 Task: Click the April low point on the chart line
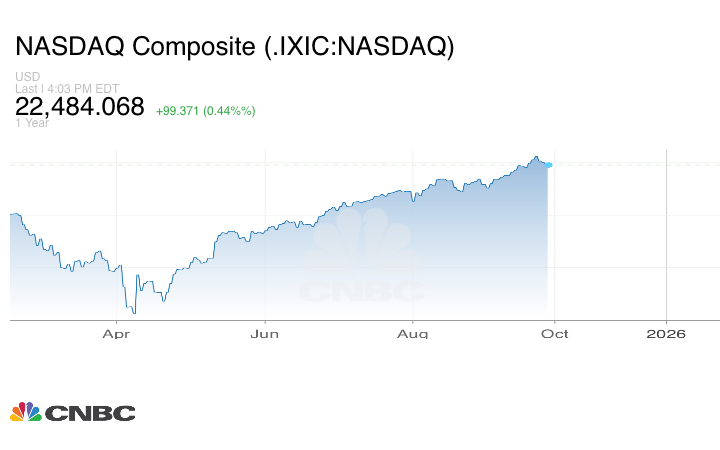[133, 313]
